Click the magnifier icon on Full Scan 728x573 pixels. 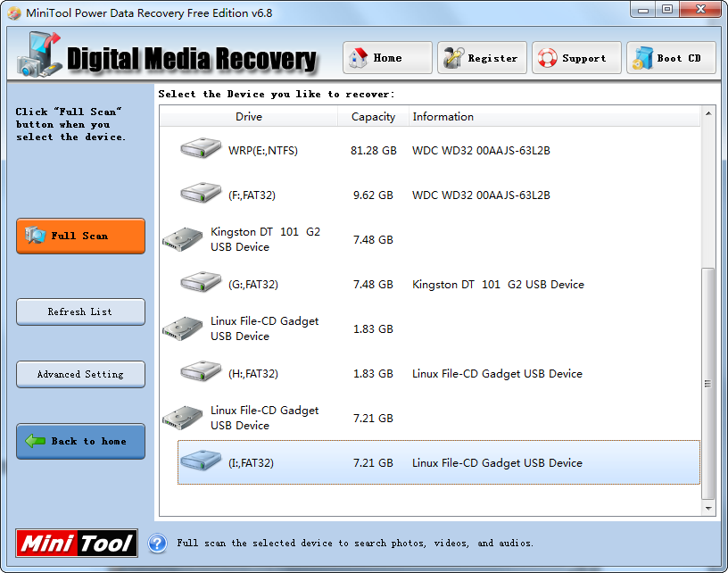coord(36,236)
